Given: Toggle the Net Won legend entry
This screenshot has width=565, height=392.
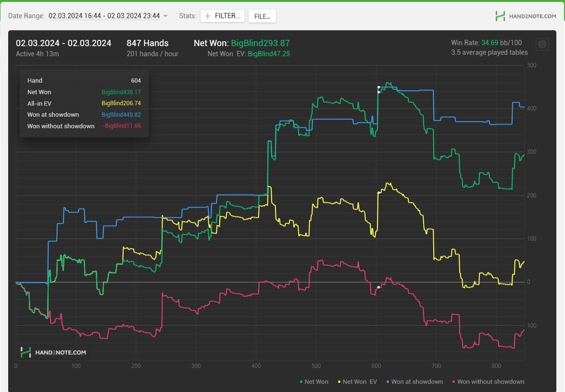Looking at the screenshot, I should pos(314,381).
